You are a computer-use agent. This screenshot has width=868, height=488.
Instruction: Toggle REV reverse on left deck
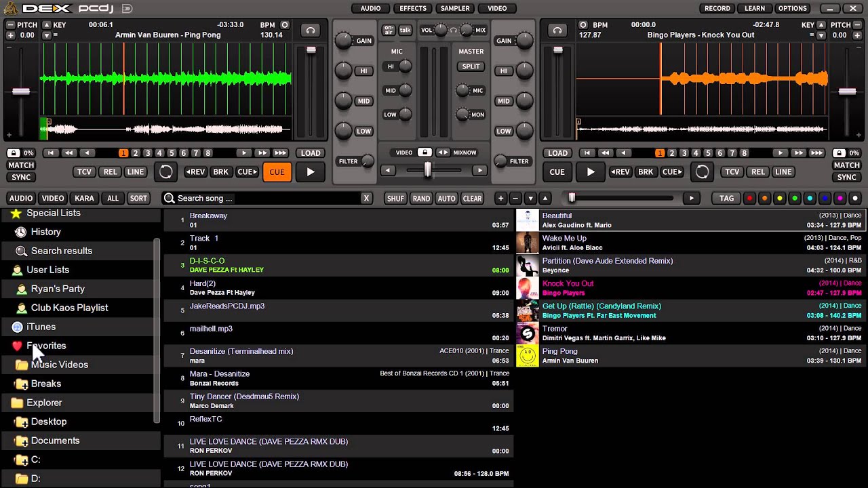coord(195,172)
